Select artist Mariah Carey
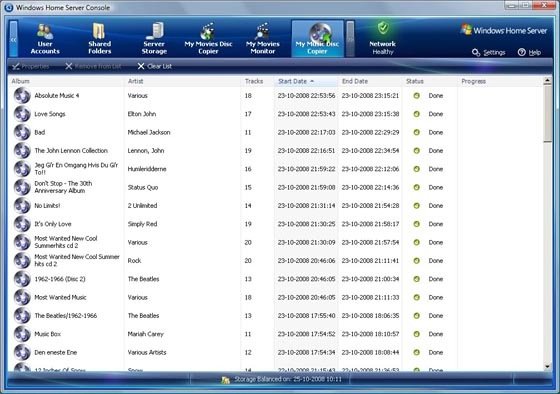Viewport: 560px width, 394px height. (x=146, y=334)
